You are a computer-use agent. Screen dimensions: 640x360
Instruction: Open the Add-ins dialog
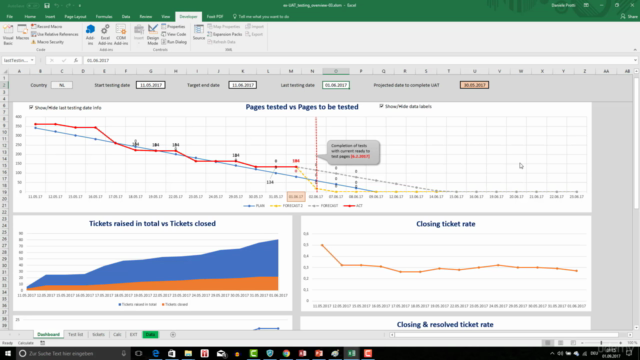(x=90, y=34)
